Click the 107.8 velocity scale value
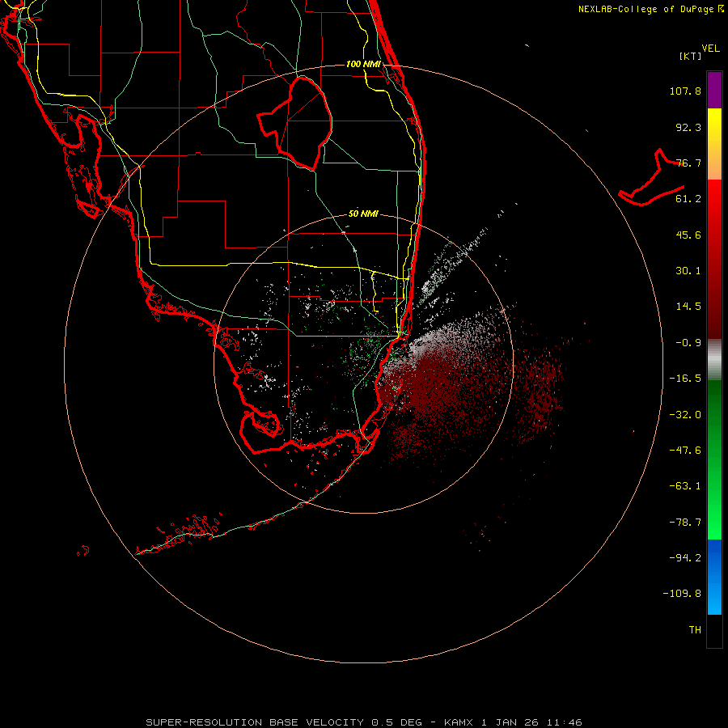The height and width of the screenshot is (728, 728). point(685,91)
